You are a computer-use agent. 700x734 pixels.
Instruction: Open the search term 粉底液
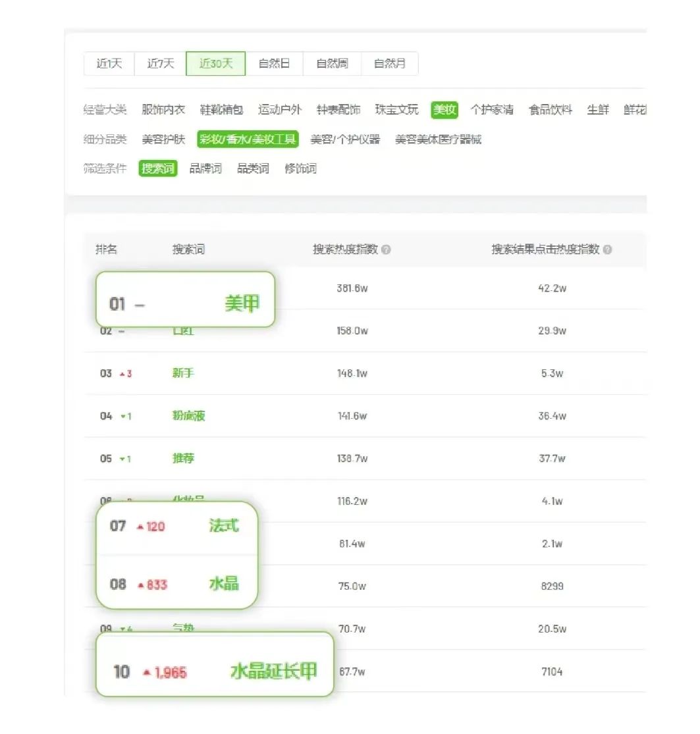pyautogui.click(x=189, y=415)
